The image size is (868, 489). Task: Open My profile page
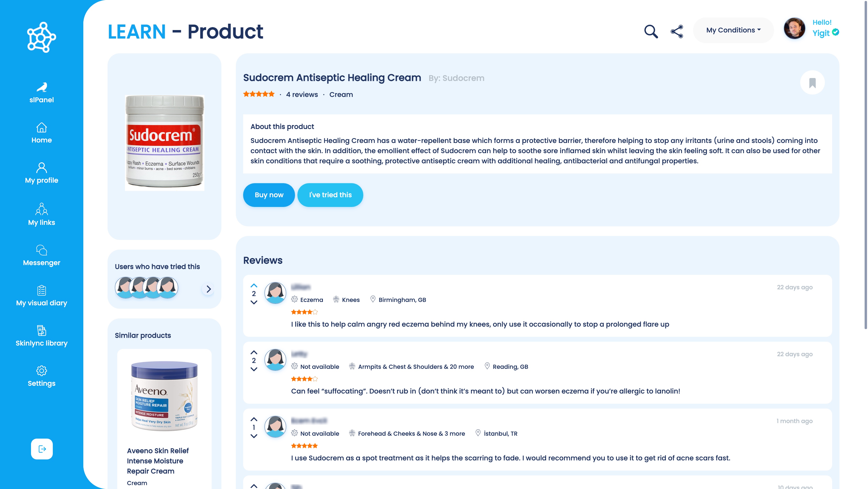click(41, 173)
